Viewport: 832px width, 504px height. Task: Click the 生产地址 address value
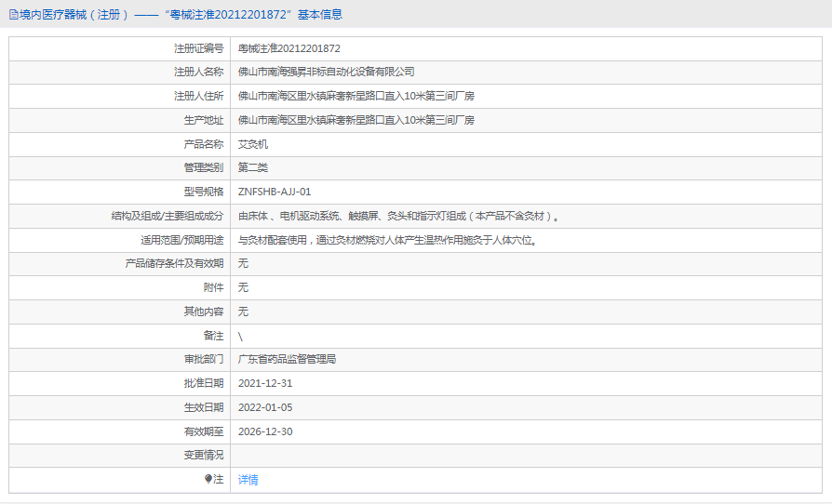(x=356, y=120)
